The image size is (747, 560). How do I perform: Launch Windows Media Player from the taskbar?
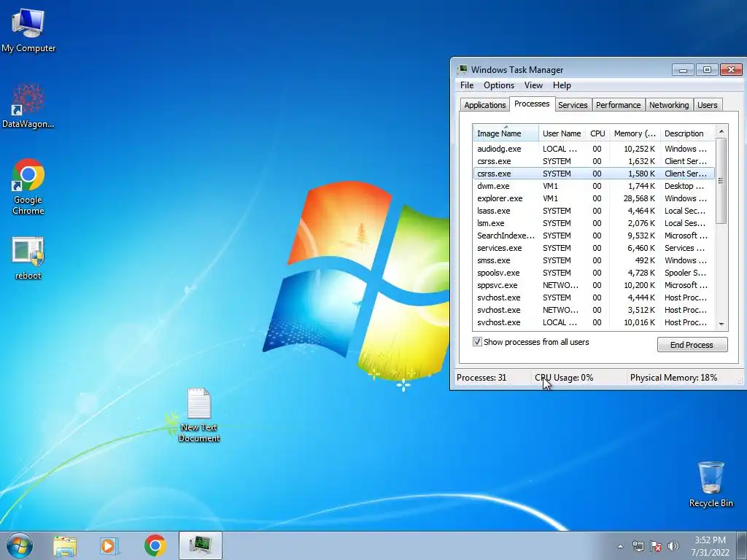coord(109,546)
